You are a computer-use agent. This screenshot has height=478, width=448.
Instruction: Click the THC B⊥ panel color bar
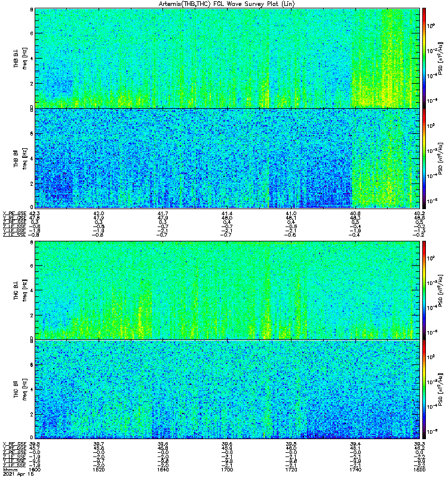tap(424, 290)
